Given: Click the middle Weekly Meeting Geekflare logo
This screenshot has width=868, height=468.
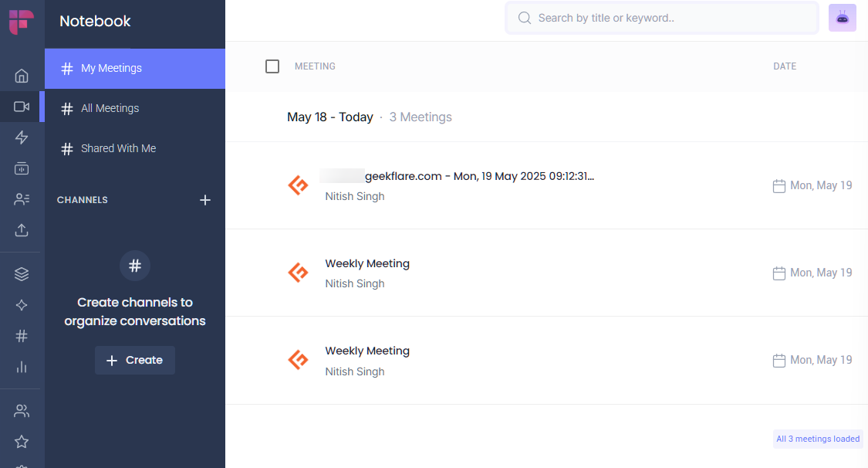Looking at the screenshot, I should point(299,273).
